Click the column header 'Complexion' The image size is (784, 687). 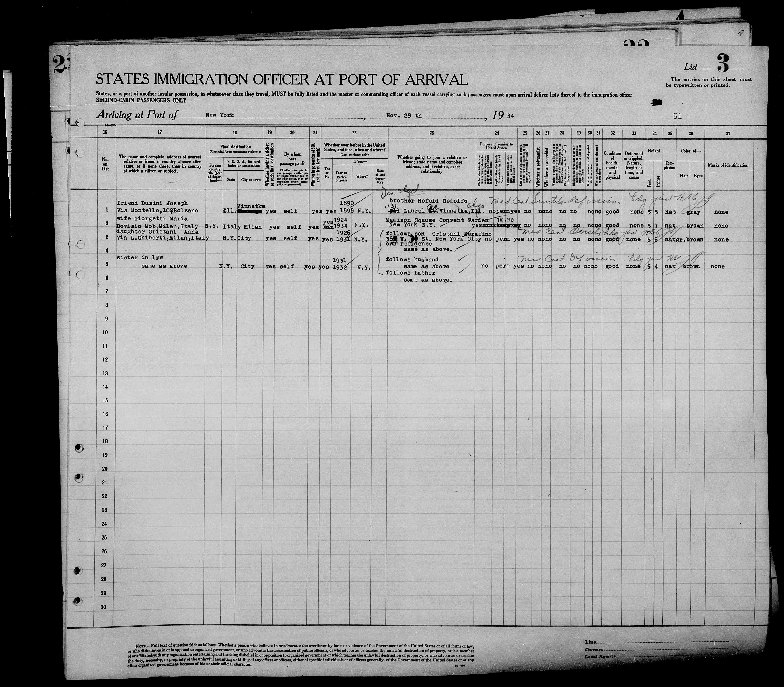click(669, 165)
